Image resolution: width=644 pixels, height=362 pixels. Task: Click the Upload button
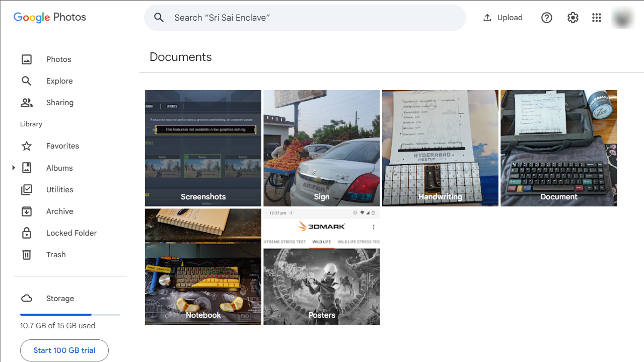[502, 17]
